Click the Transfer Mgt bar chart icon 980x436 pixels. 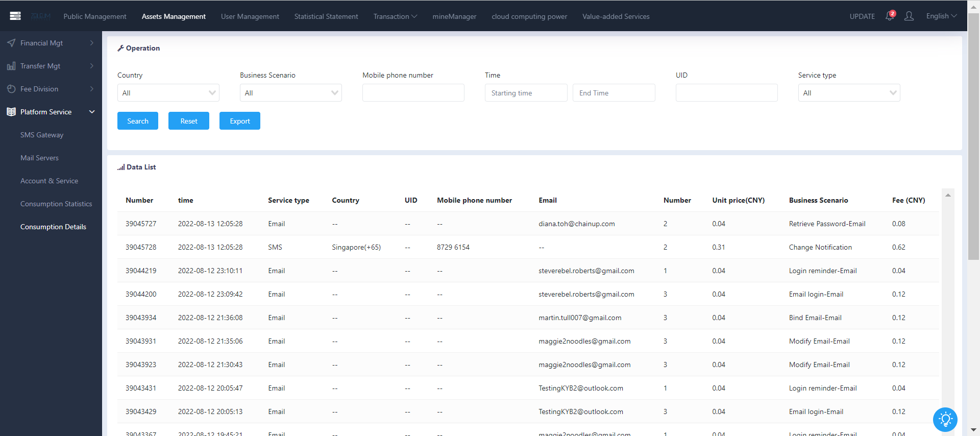(11, 66)
